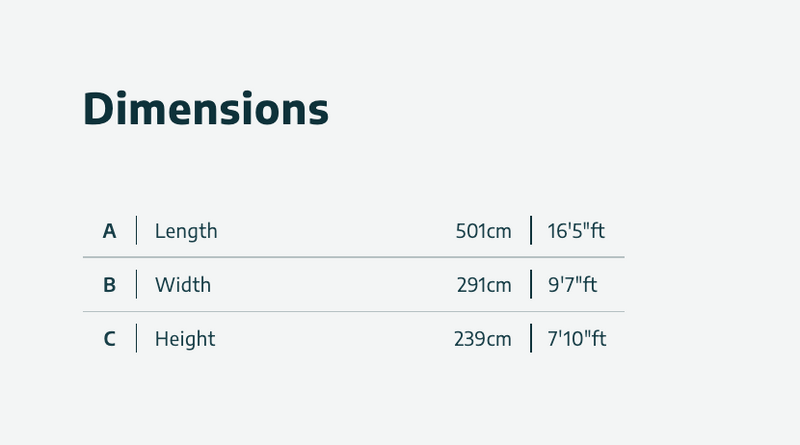This screenshot has width=800, height=445.
Task: Click the Length label
Action: (x=186, y=231)
